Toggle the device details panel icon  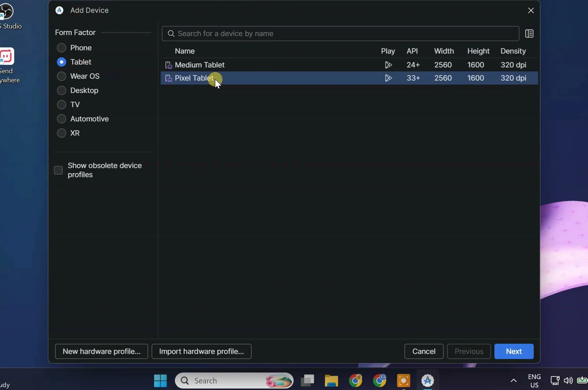pos(529,33)
